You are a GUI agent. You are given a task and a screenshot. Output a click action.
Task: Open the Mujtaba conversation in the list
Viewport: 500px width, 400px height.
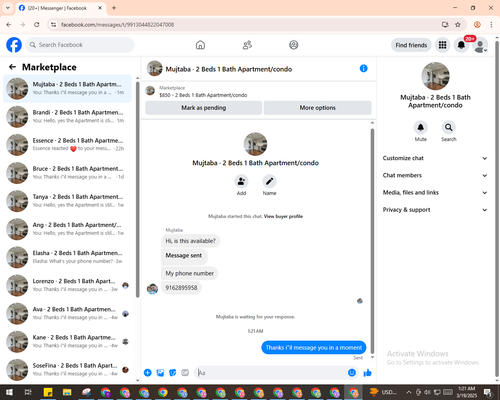68,89
